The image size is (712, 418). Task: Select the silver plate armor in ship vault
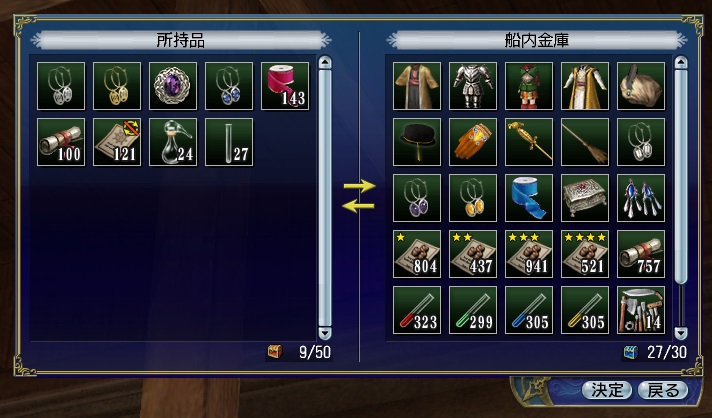pos(473,86)
